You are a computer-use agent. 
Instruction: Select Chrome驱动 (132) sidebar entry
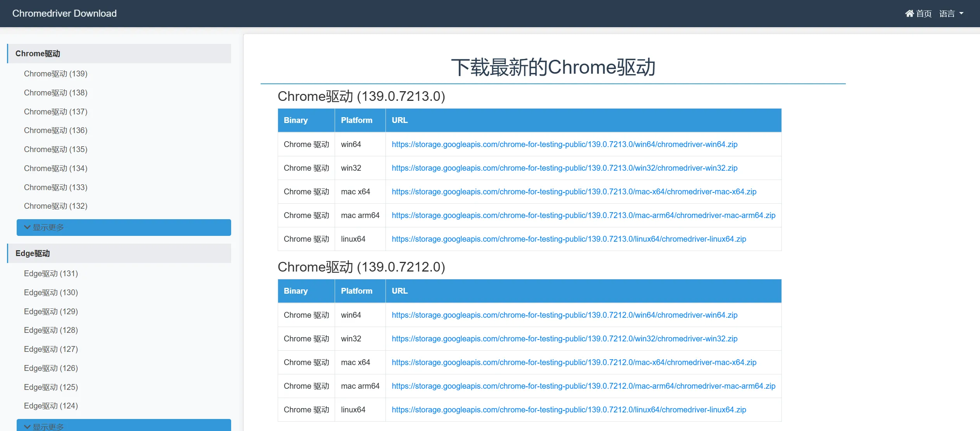[55, 206]
